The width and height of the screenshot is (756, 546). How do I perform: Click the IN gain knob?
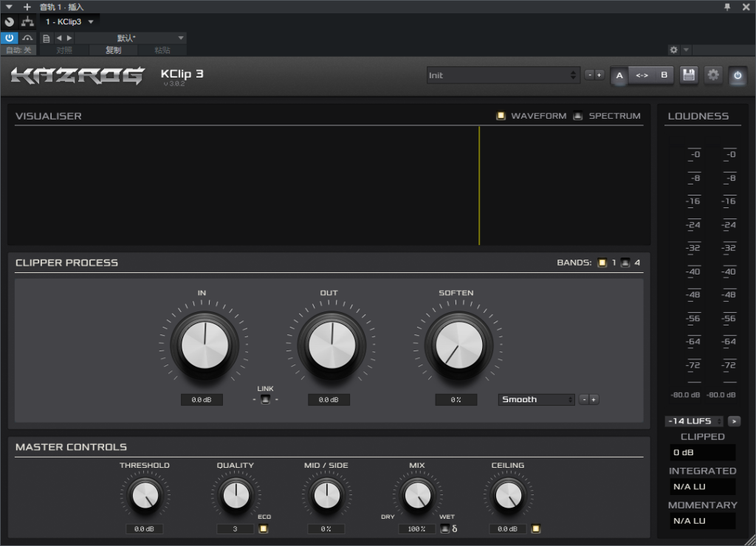[x=205, y=345]
